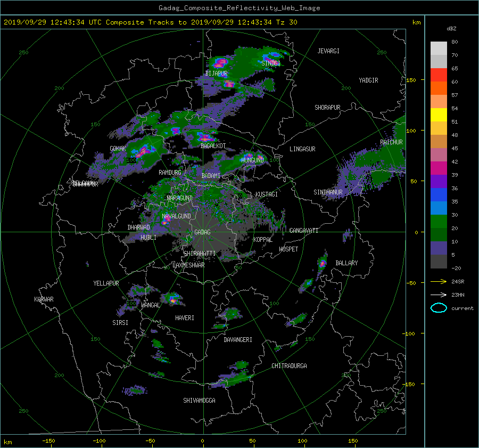Click the BIJAPUR city label
Viewport: 479px width, 448px height.
coord(216,74)
